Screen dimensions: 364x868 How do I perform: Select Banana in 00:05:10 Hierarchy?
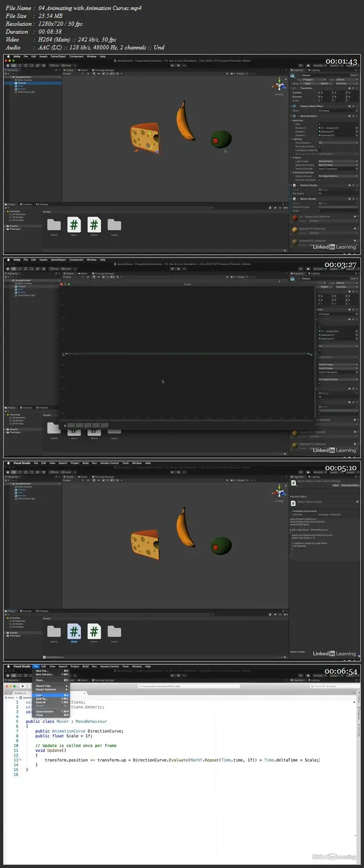tap(22, 495)
